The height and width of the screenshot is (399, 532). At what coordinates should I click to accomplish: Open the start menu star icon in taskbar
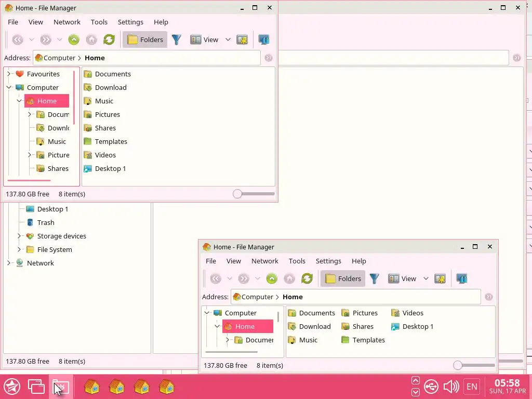(12, 387)
